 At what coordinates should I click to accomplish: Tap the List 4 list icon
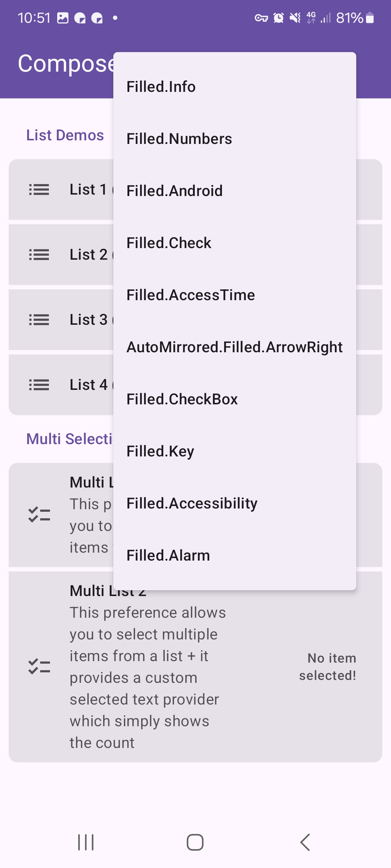tap(39, 385)
